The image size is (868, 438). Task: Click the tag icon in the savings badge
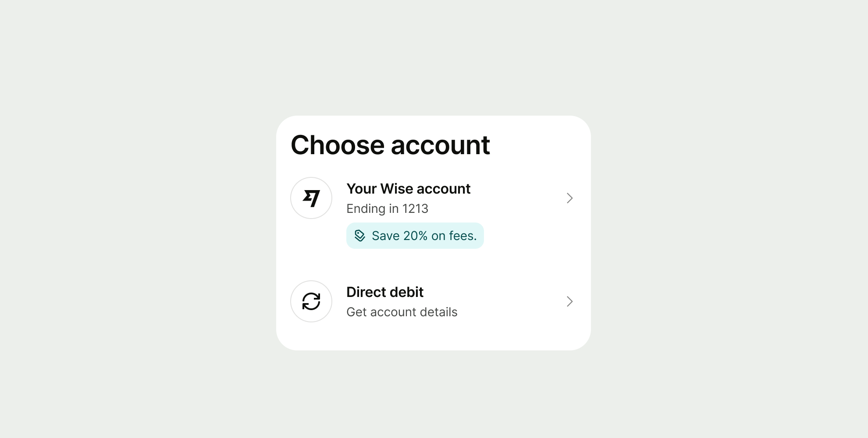pos(359,236)
